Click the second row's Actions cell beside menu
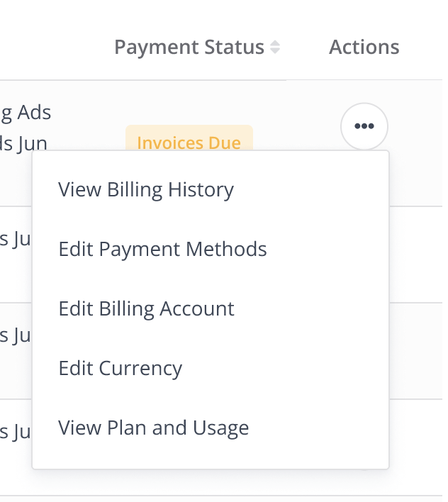 (415, 255)
